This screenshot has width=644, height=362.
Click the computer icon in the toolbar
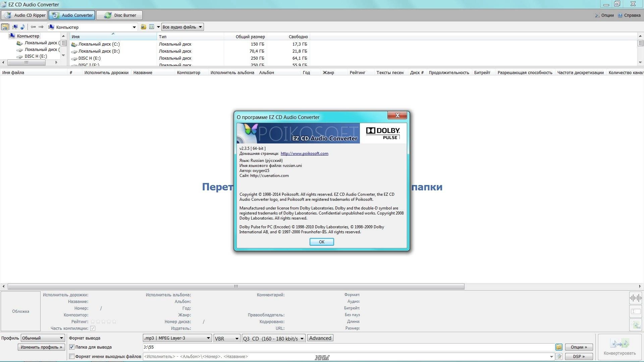(15, 27)
